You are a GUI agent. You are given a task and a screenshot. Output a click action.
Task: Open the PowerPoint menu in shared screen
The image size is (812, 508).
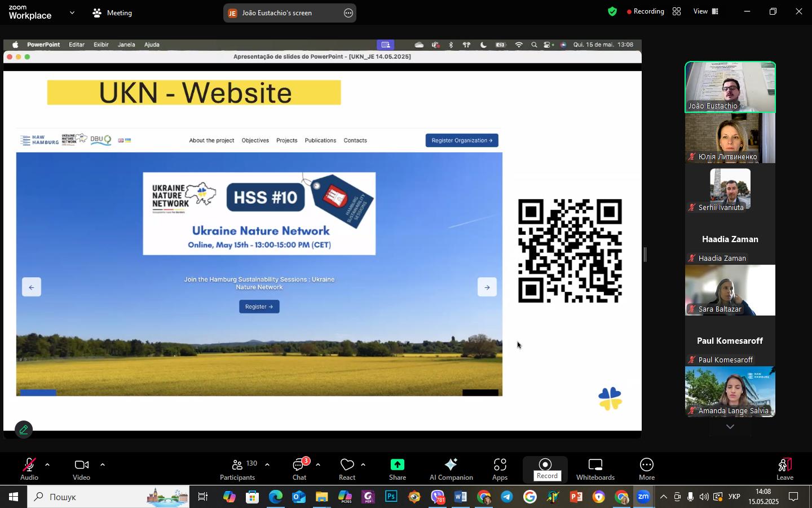43,45
